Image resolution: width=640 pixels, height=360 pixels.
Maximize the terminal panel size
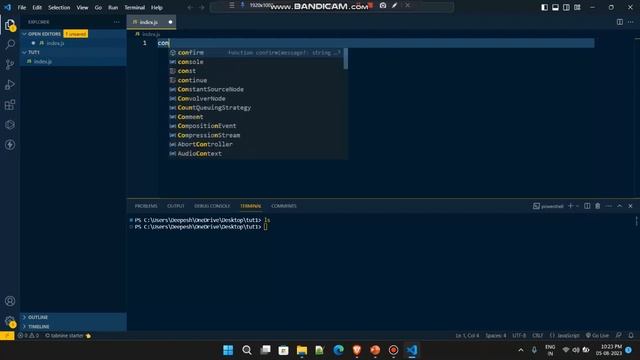click(620, 206)
